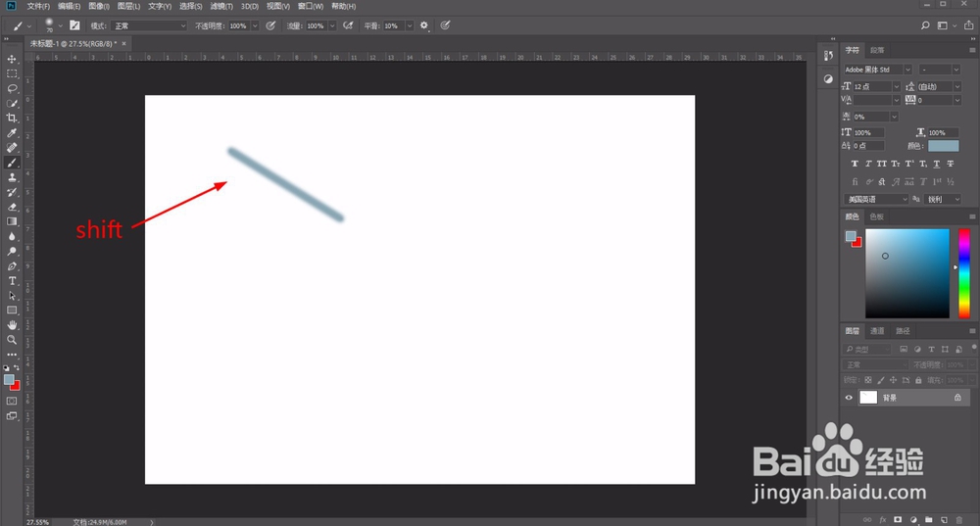Toggle all caps text style
The image size is (980, 526).
tap(881, 164)
